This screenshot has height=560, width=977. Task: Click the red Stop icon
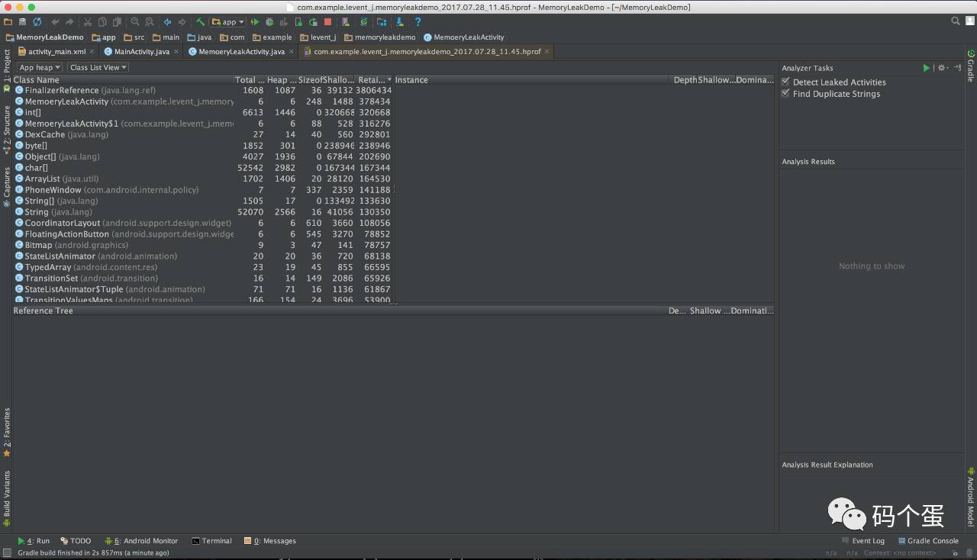click(x=328, y=22)
